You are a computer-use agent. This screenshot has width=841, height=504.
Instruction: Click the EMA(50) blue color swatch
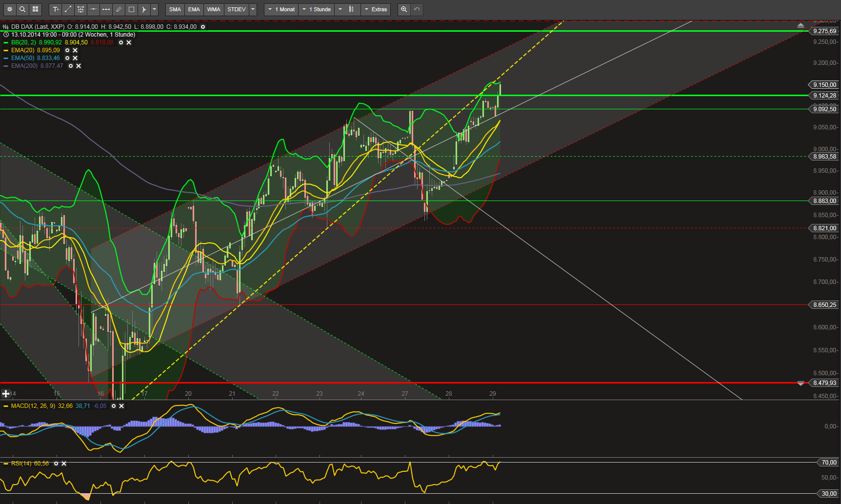click(6, 58)
